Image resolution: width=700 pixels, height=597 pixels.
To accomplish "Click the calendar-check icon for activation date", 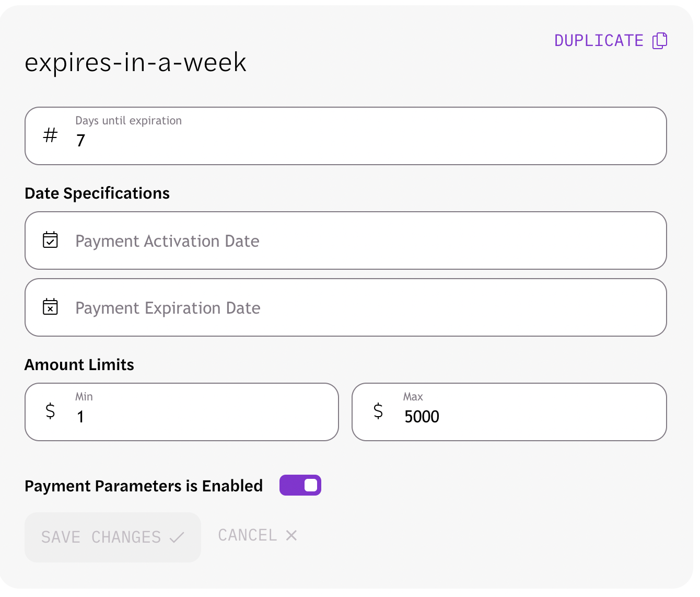I will [x=50, y=240].
